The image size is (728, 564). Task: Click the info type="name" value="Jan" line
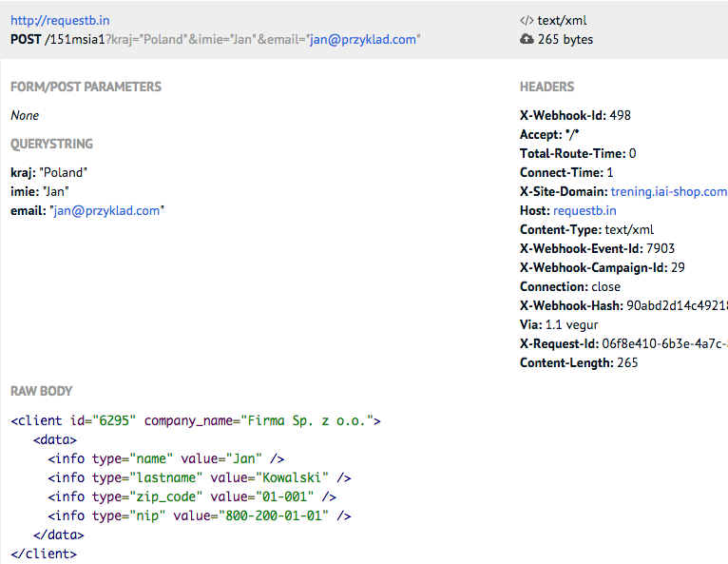click(x=165, y=459)
